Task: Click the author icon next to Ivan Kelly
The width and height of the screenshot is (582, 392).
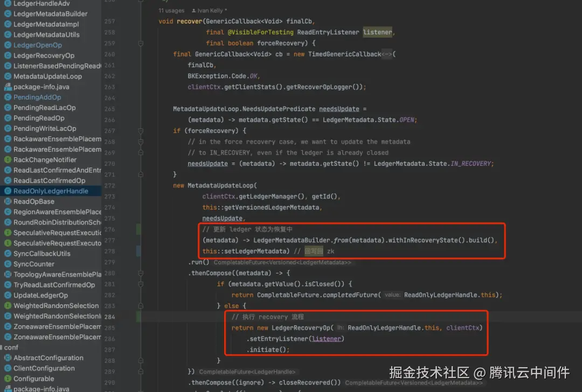Action: point(193,10)
